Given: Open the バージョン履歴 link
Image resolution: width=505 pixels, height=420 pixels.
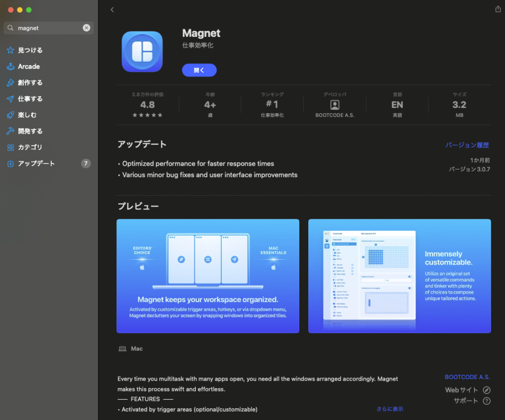Looking at the screenshot, I should point(467,145).
